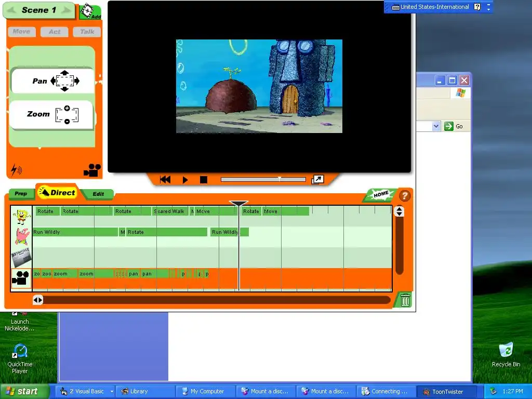Click the camera icon in the orange panel
The width and height of the screenshot is (532, 399).
(92, 170)
